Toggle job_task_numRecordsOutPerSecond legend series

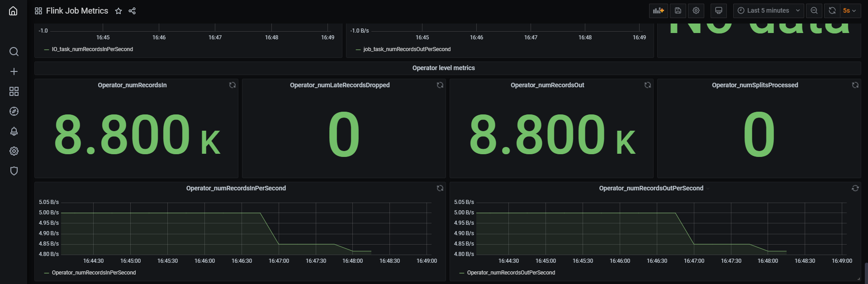[407, 49]
